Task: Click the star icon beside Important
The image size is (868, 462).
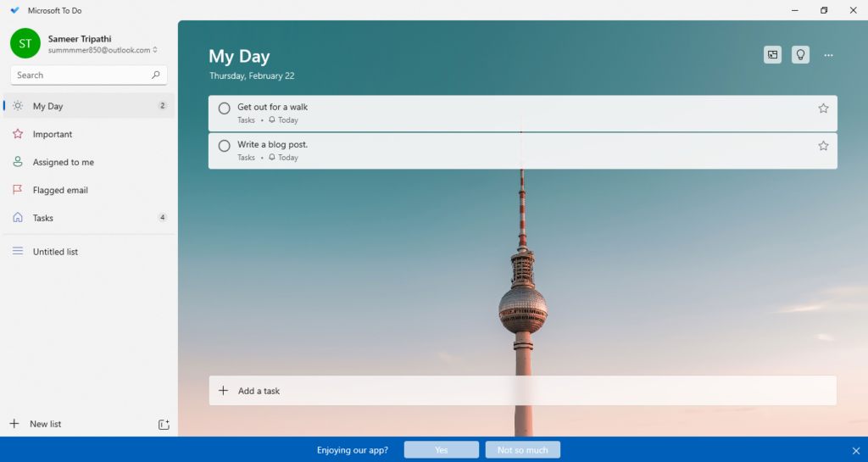Action: click(x=18, y=134)
